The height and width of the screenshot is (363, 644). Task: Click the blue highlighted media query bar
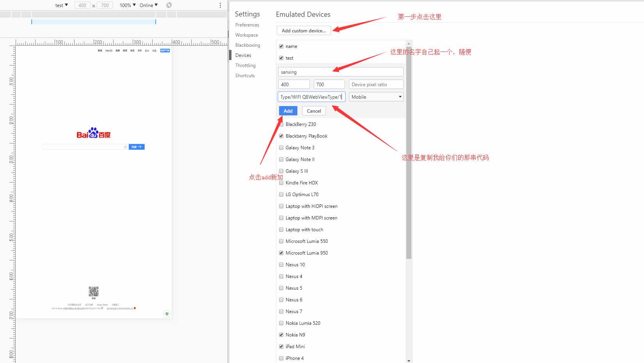tap(94, 22)
